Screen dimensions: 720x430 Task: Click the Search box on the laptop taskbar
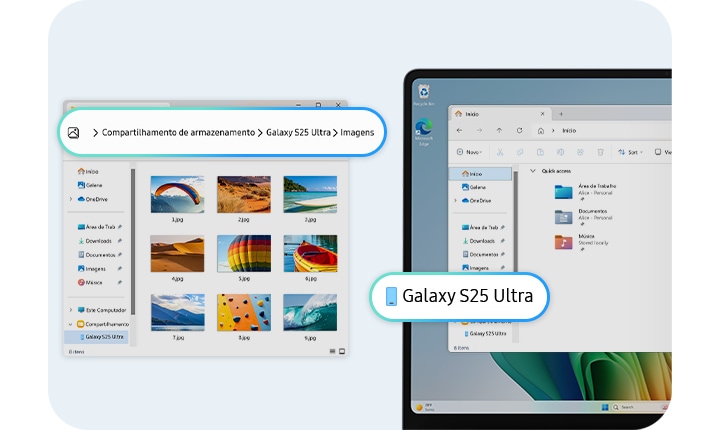point(636,407)
